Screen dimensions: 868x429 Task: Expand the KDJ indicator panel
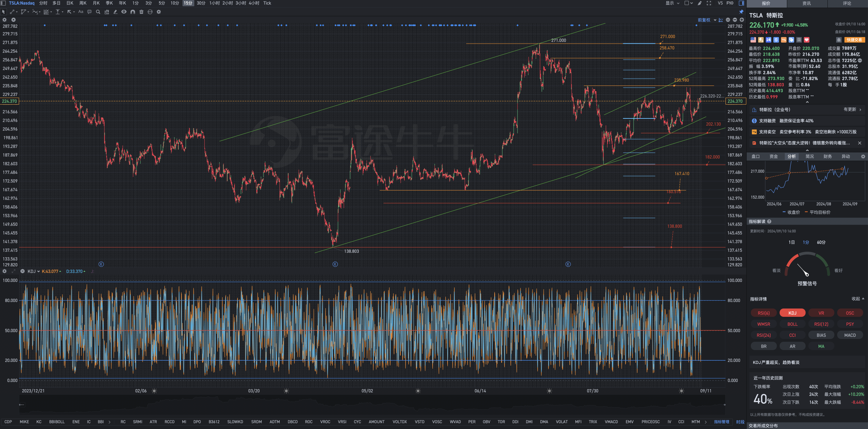pyautogui.click(x=14, y=271)
